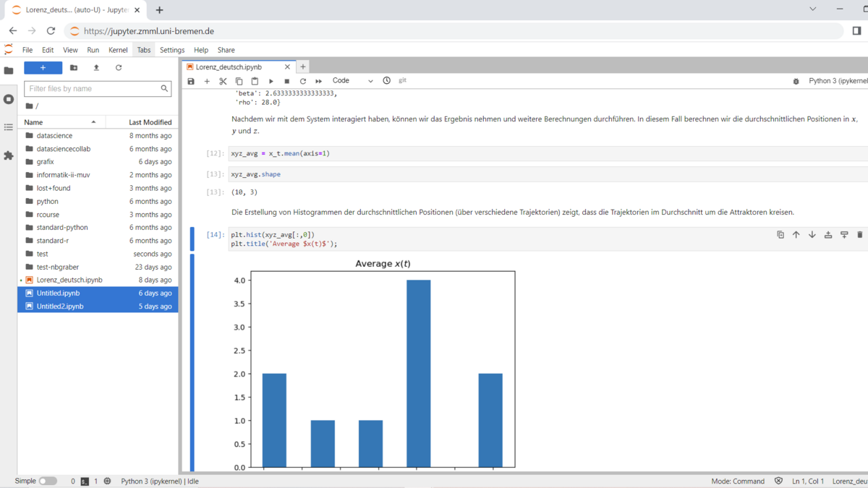Interrupt the kernel with stop icon
This screenshot has height=488, width=868.
[287, 81]
